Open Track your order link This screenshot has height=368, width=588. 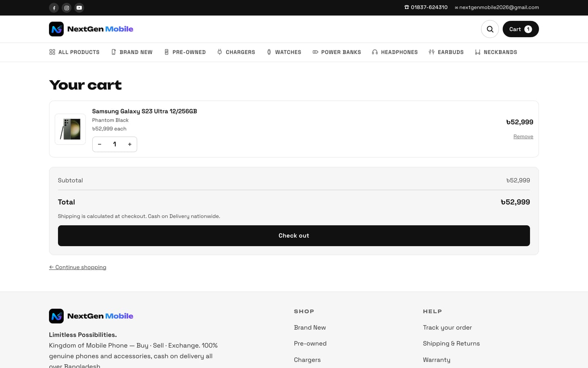point(448,328)
